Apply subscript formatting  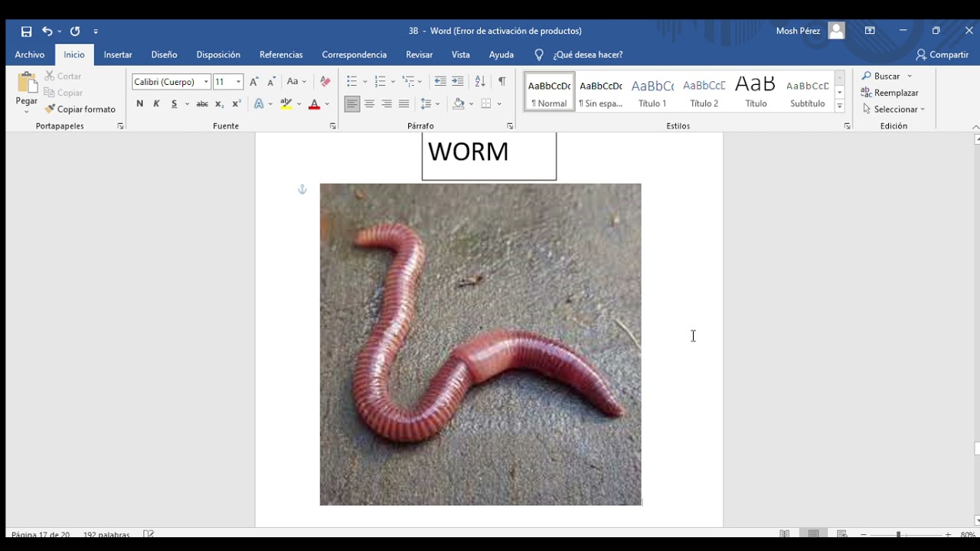pyautogui.click(x=220, y=104)
